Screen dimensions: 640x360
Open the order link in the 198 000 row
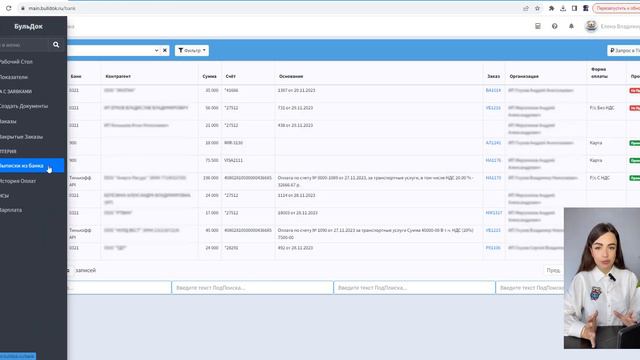point(493,178)
